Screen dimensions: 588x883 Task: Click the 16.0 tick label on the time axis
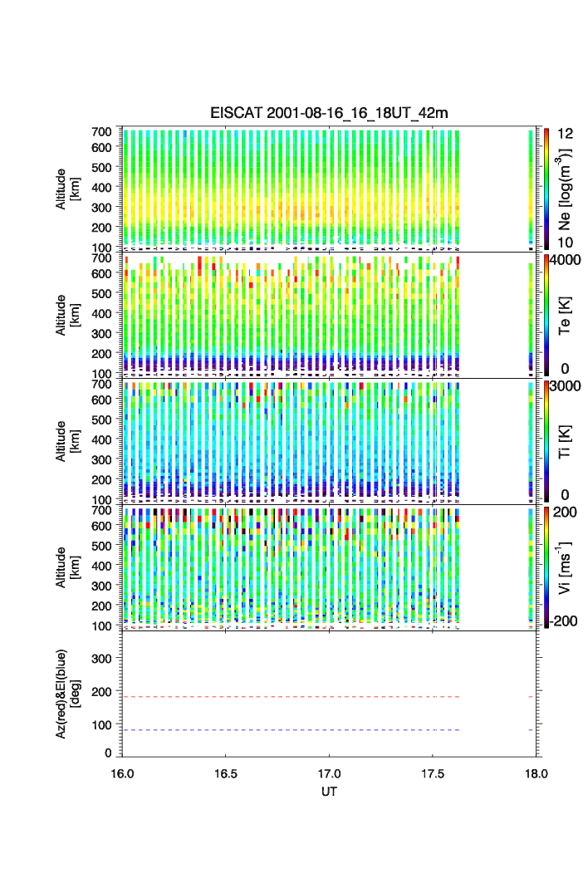click(123, 773)
